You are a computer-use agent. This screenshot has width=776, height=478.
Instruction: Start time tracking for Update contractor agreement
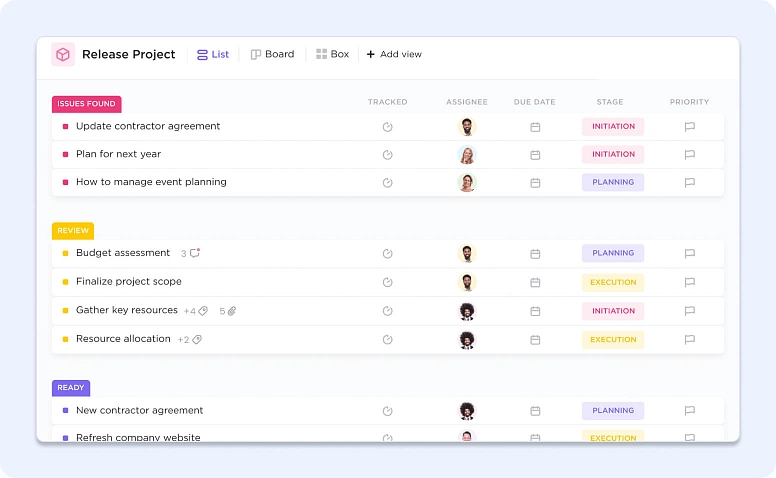(x=388, y=127)
